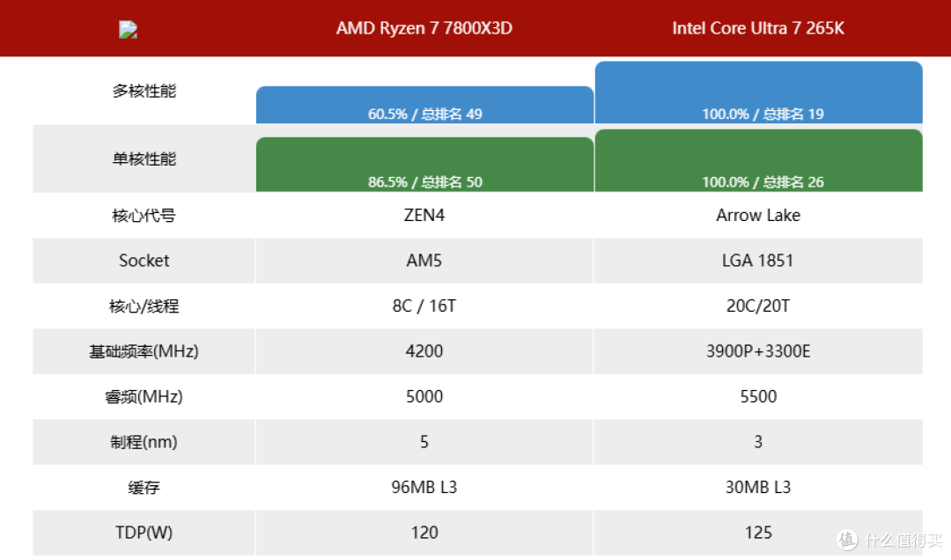Image resolution: width=951 pixels, height=560 pixels.
Task: Select the TDP(W) row label
Action: point(144,533)
